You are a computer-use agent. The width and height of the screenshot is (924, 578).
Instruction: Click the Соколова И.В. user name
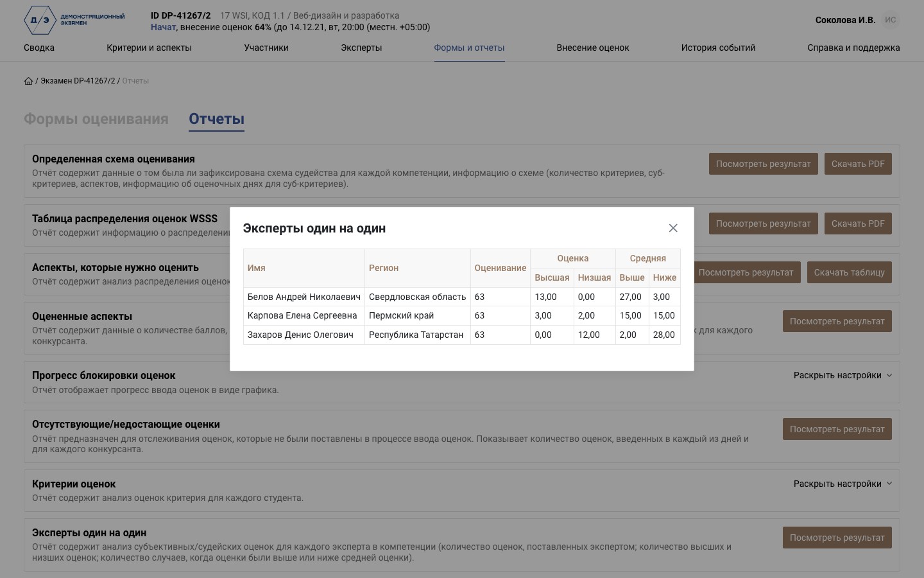(845, 20)
